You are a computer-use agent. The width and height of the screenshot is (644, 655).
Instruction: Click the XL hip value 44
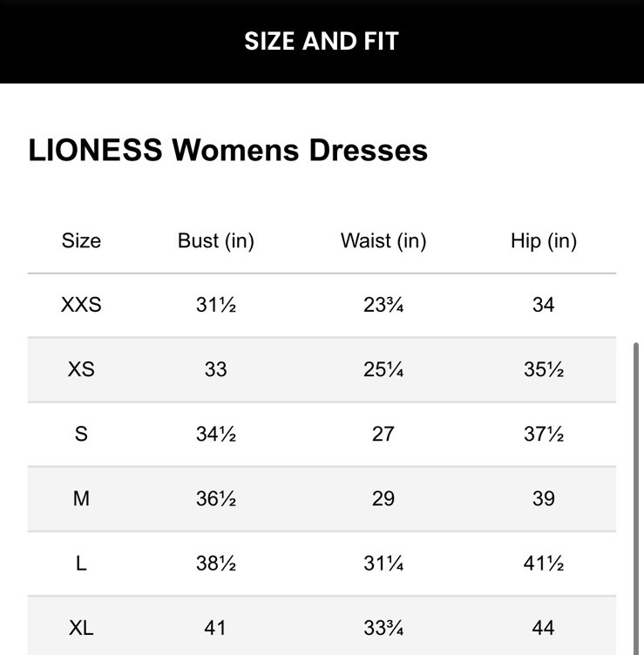(544, 627)
